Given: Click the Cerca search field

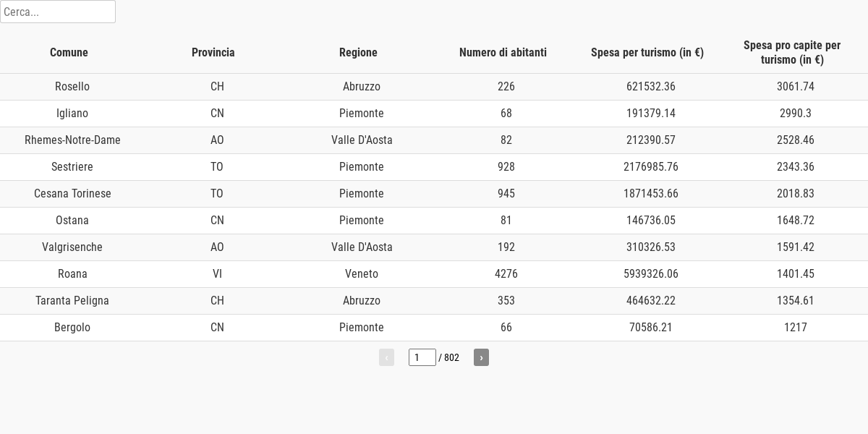Looking at the screenshot, I should click(58, 12).
